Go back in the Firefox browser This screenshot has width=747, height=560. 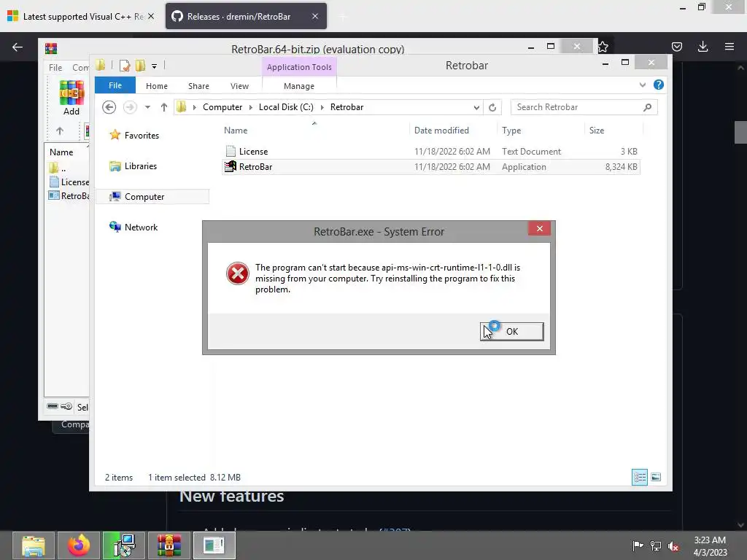pyautogui.click(x=18, y=47)
